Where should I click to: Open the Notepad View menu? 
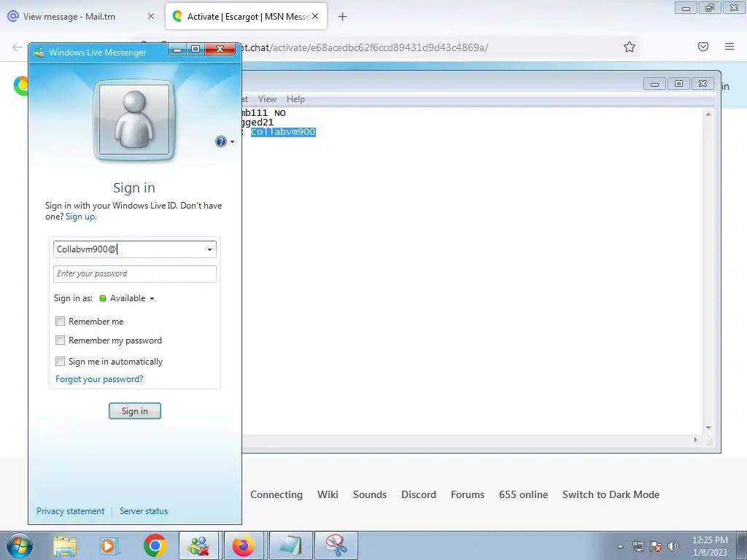pos(267,99)
